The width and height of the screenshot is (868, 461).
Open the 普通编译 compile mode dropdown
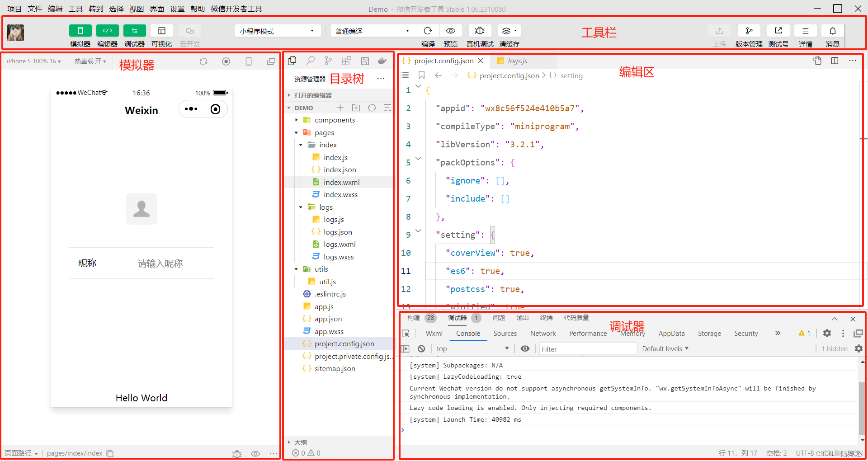pyautogui.click(x=373, y=31)
